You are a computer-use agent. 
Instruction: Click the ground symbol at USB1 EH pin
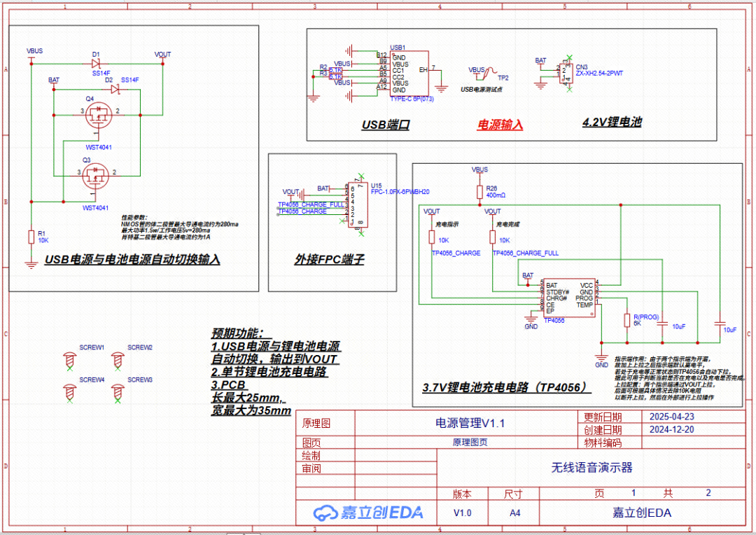tap(441, 88)
